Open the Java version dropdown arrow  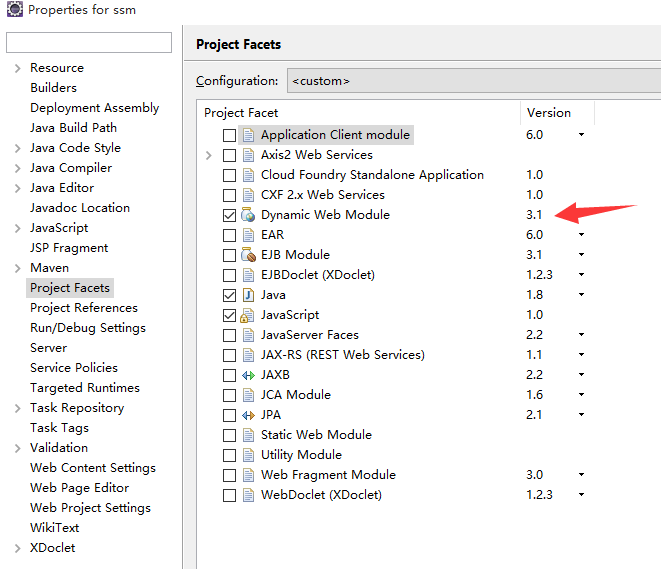point(581,295)
